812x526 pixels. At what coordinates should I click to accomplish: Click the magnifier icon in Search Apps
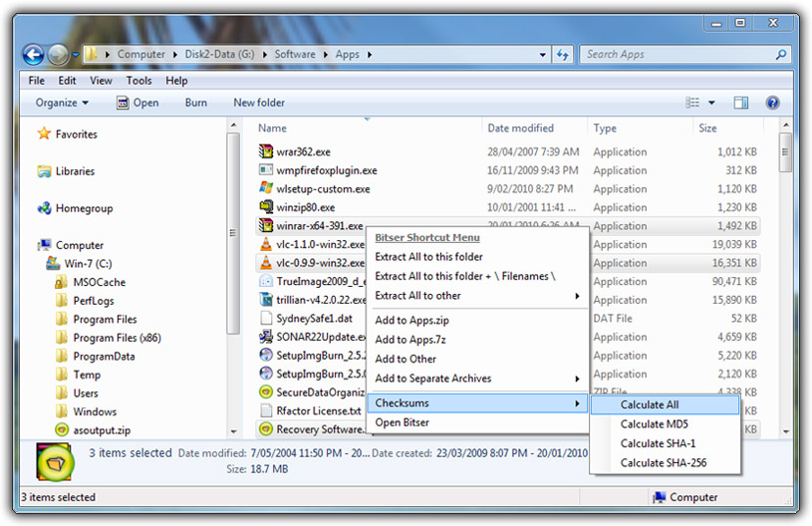[x=780, y=54]
